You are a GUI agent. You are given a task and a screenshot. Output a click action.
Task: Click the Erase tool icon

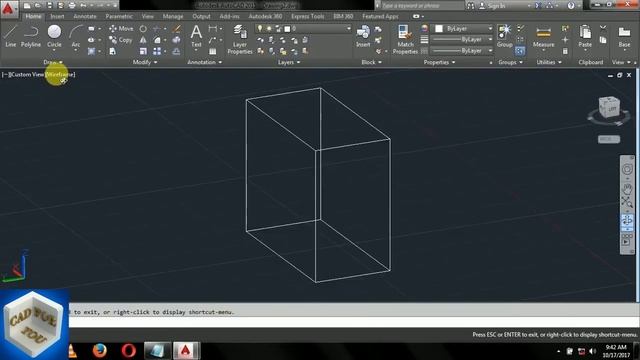[x=176, y=29]
